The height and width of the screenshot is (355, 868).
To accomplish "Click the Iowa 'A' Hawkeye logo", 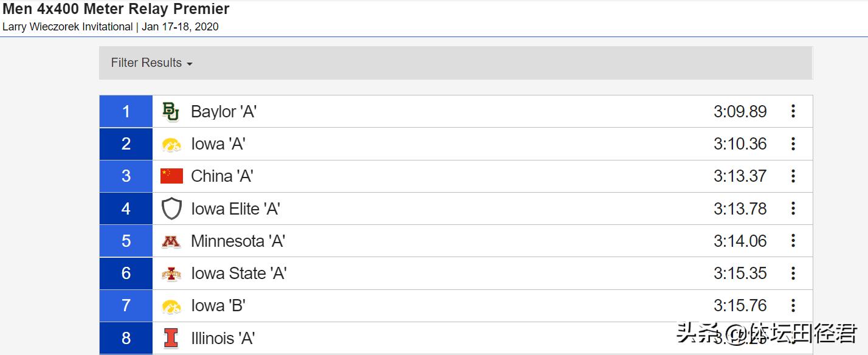I will tap(171, 145).
